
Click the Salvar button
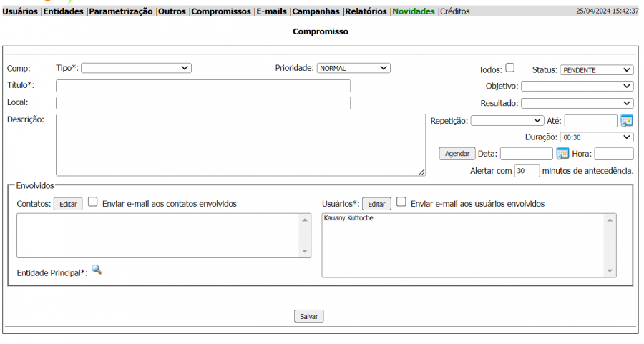(309, 316)
